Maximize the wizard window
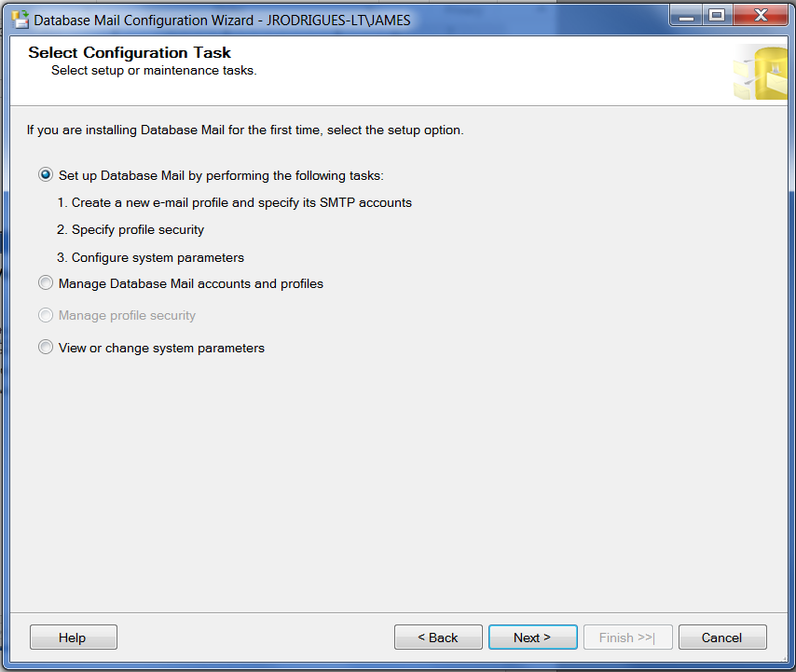 point(717,15)
